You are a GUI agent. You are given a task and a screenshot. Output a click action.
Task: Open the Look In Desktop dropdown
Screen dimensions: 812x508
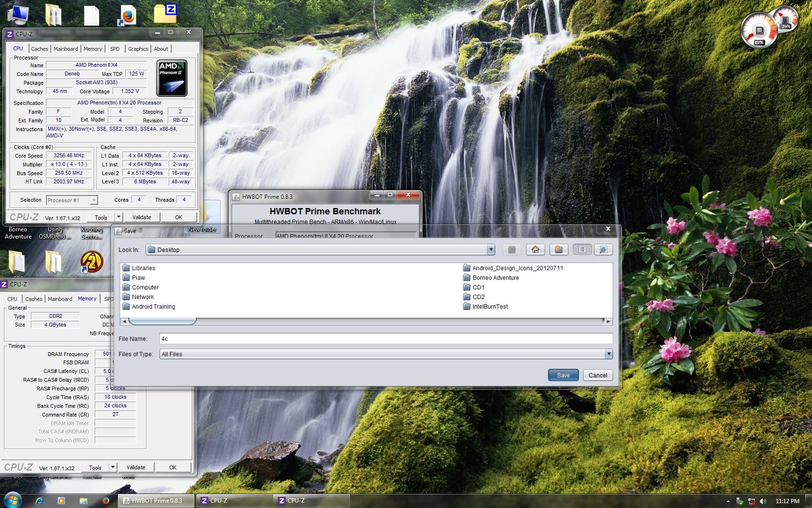(491, 250)
